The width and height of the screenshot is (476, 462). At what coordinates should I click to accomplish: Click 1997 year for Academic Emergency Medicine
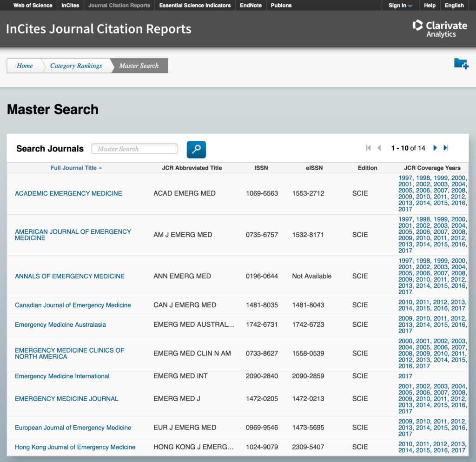(x=405, y=178)
